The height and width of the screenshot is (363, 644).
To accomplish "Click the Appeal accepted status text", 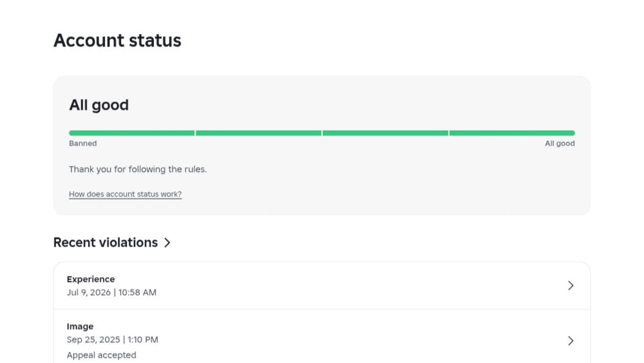I will click(101, 355).
